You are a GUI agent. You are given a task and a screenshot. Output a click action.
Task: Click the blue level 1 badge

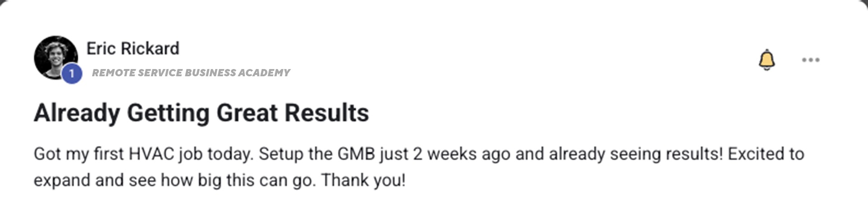pos(71,74)
